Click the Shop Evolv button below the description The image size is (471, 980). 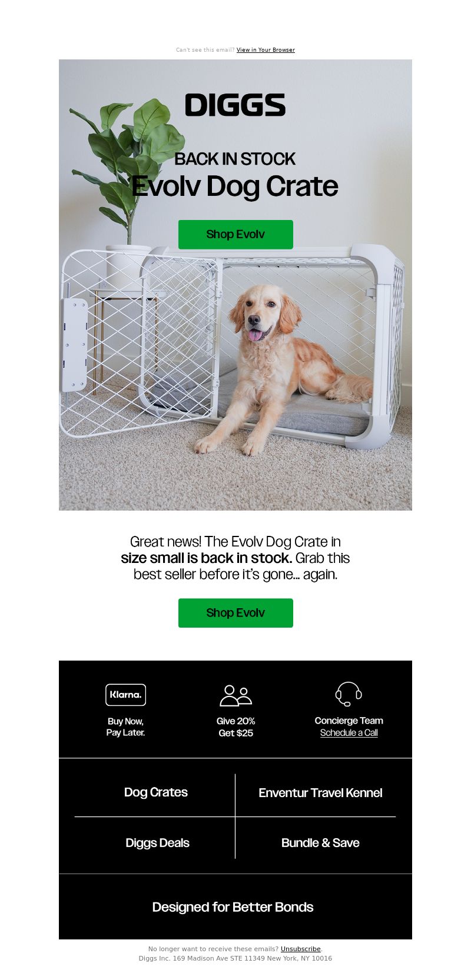coord(235,613)
